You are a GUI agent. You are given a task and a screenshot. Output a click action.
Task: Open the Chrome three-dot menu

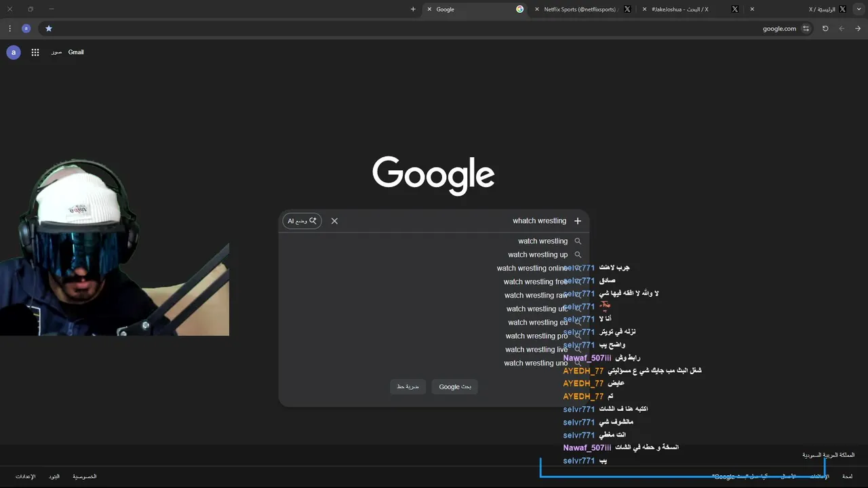9,28
